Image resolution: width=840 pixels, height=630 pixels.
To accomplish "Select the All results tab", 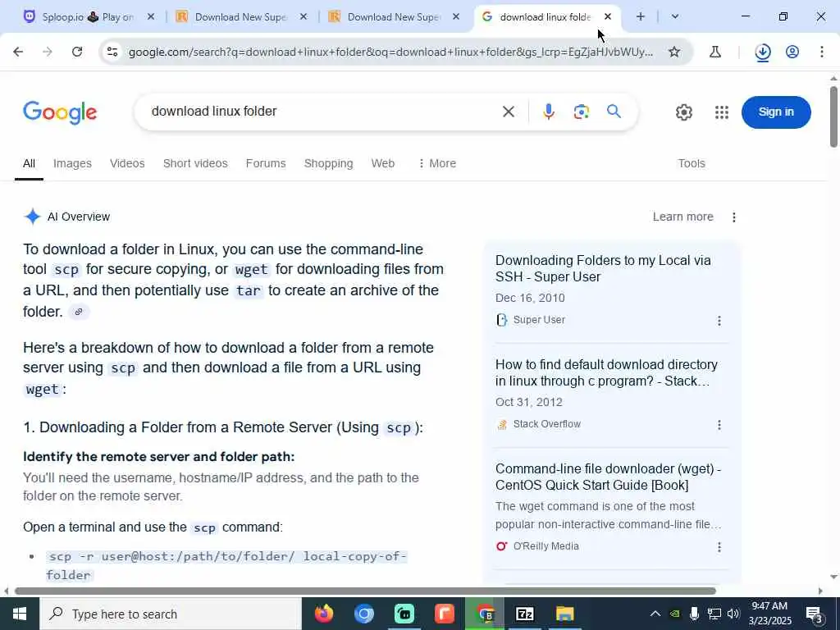I will pos(29,163).
